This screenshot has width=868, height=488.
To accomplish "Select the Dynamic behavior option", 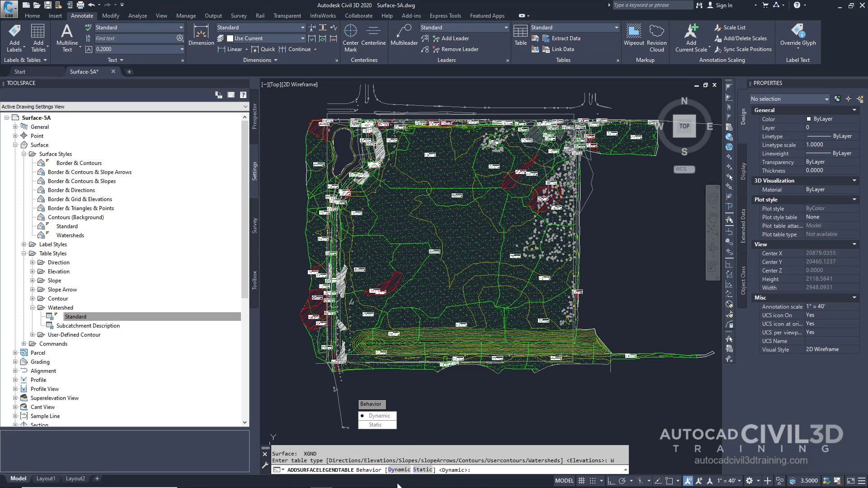I will pos(379,416).
